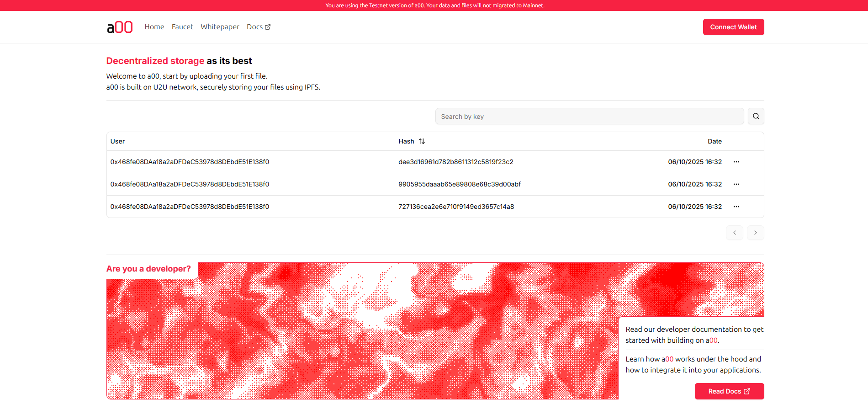868x415 pixels.
Task: Open the Whitepaper nav link
Action: click(x=220, y=27)
